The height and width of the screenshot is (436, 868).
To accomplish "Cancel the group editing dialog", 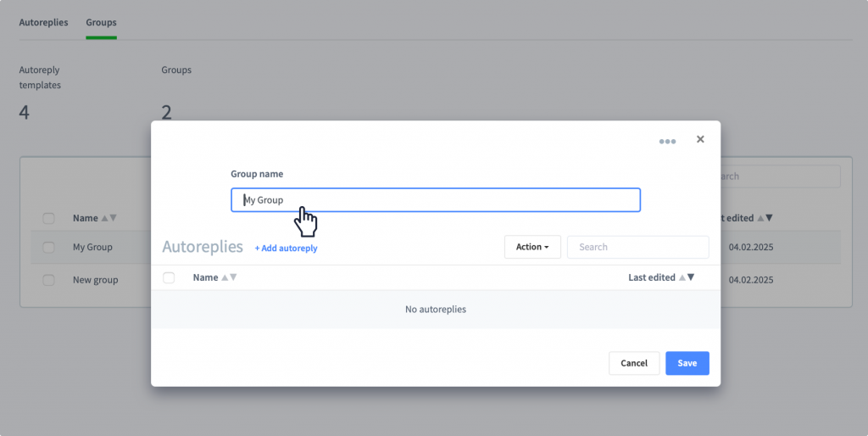I will pos(634,363).
